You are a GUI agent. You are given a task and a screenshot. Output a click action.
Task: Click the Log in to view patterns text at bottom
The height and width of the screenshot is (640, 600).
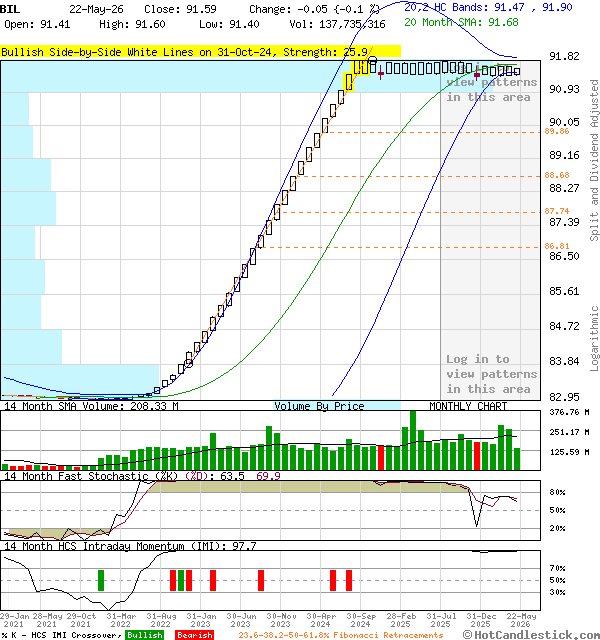[x=491, y=374]
